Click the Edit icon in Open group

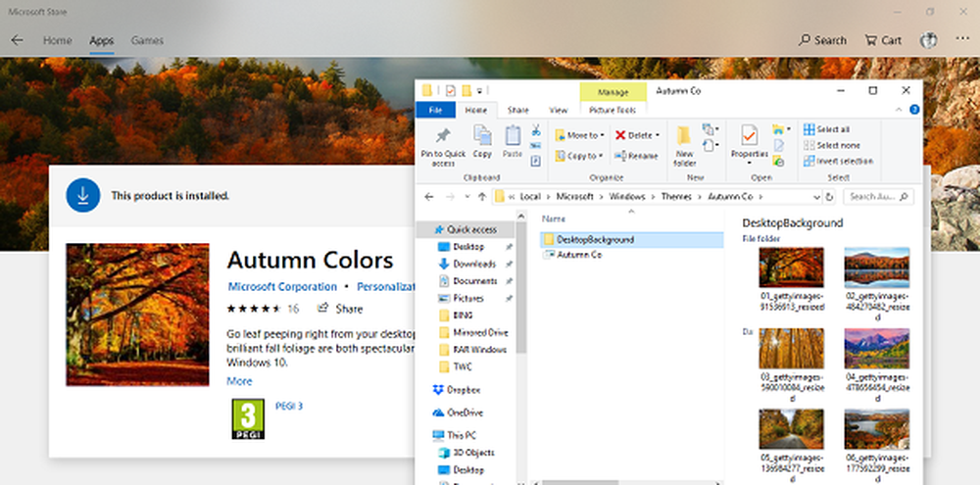(779, 145)
